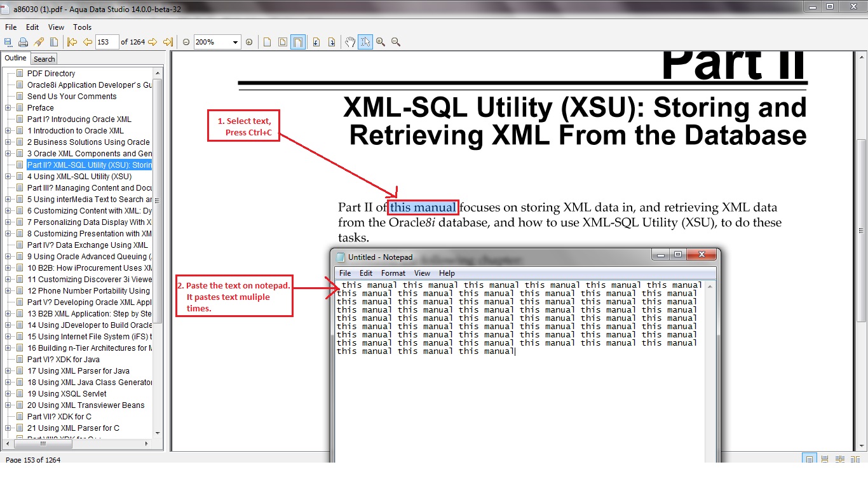Expand 7 Personalizing Data Display node

[8, 222]
